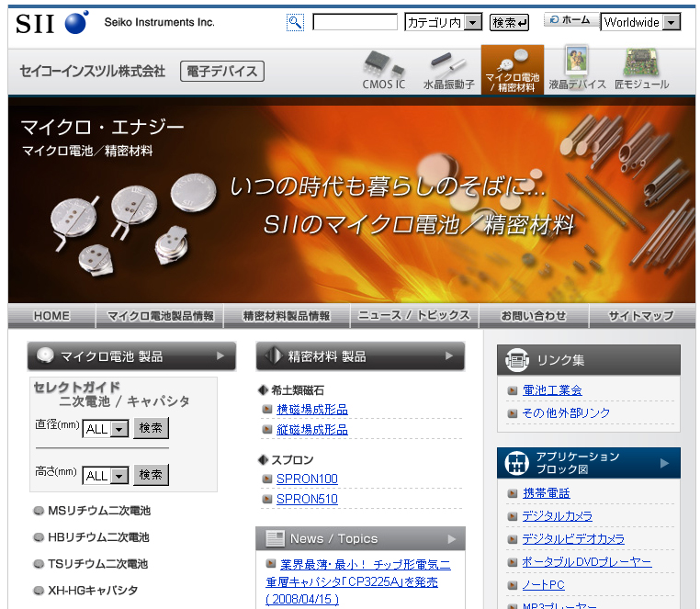Open the 電池工業会 link
Image resolution: width=700 pixels, height=609 pixels.
pos(552,390)
